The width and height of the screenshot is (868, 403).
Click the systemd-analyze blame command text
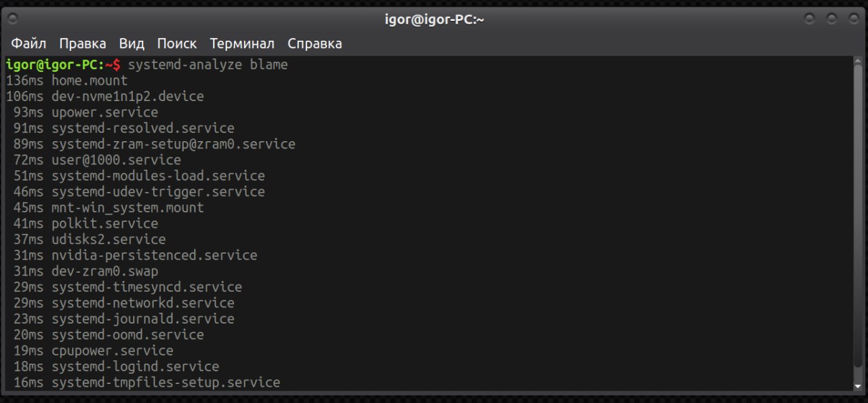pyautogui.click(x=208, y=65)
